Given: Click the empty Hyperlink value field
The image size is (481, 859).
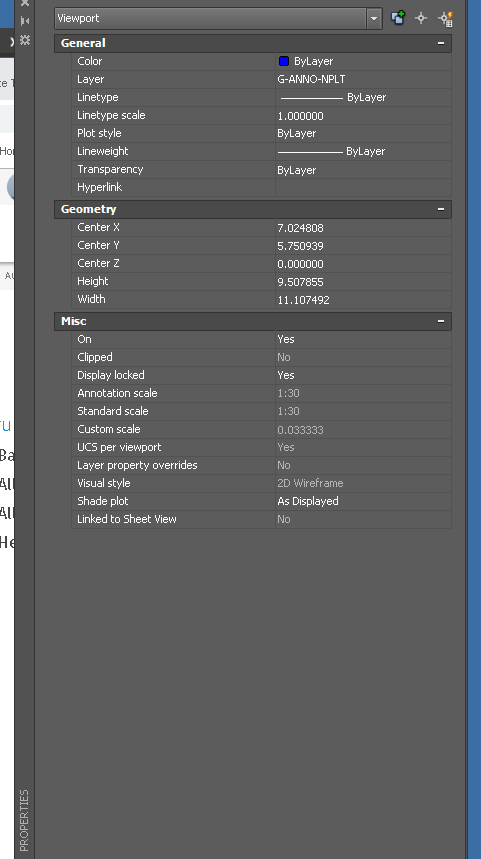Looking at the screenshot, I should pos(363,187).
